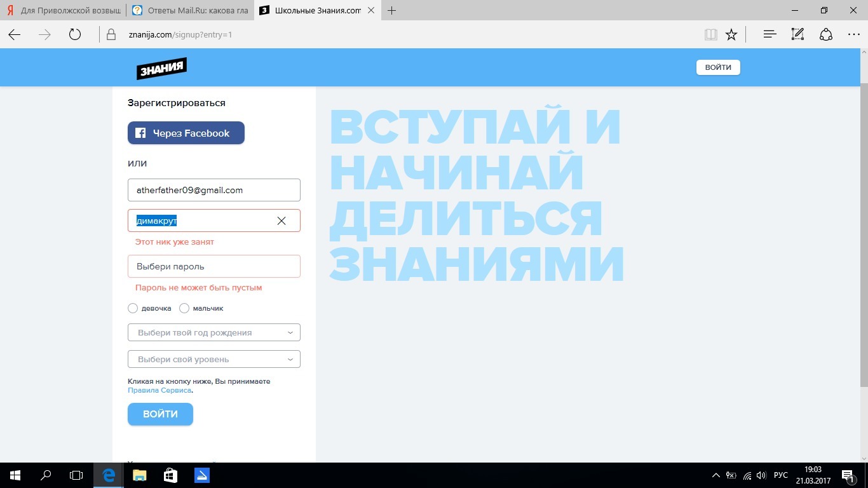The image size is (868, 488).
Task: Click the Выбери пароль password field
Action: (x=214, y=266)
